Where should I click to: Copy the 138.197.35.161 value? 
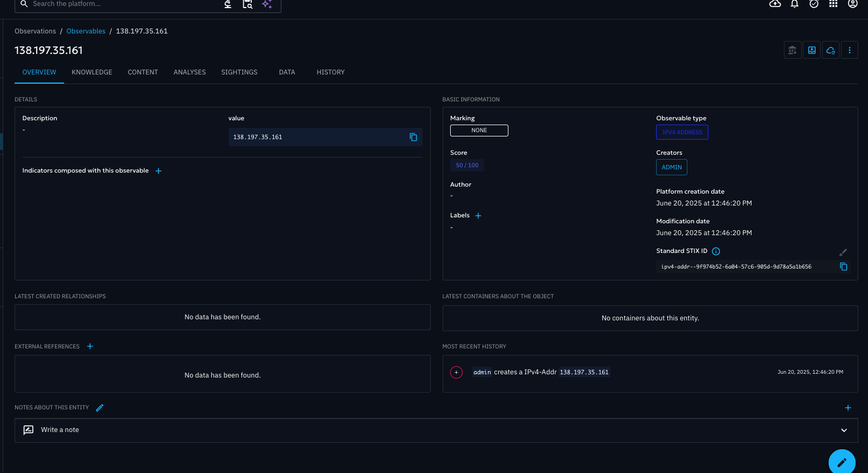414,137
